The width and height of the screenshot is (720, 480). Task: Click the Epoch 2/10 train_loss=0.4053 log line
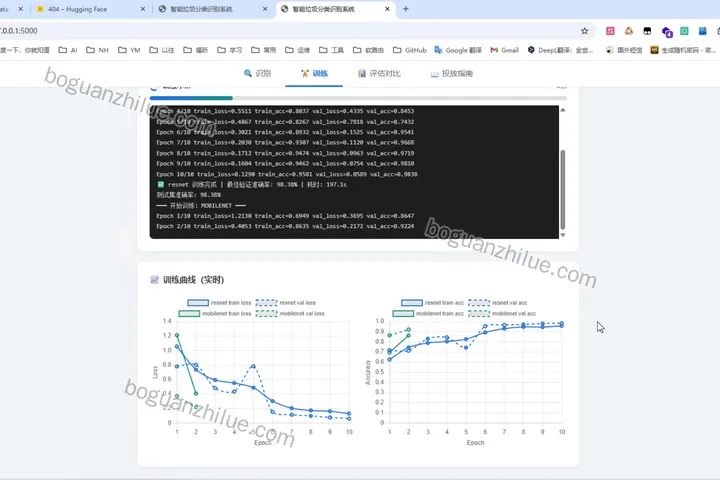(285, 226)
